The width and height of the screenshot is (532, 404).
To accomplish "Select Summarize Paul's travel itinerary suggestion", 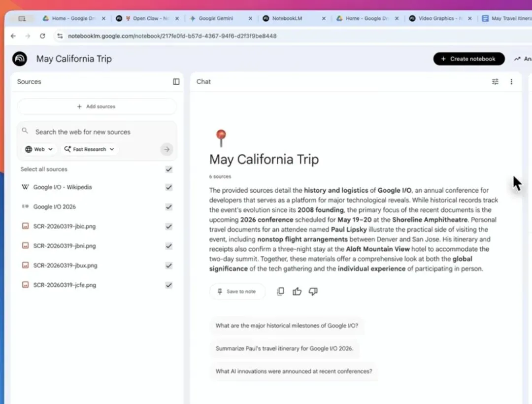I will (284, 348).
